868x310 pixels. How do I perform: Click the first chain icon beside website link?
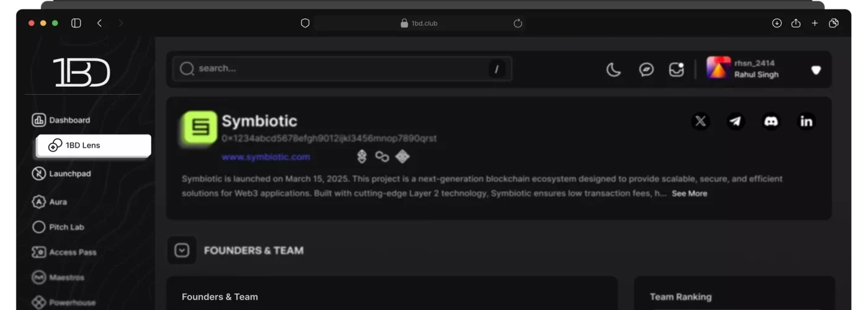click(362, 157)
